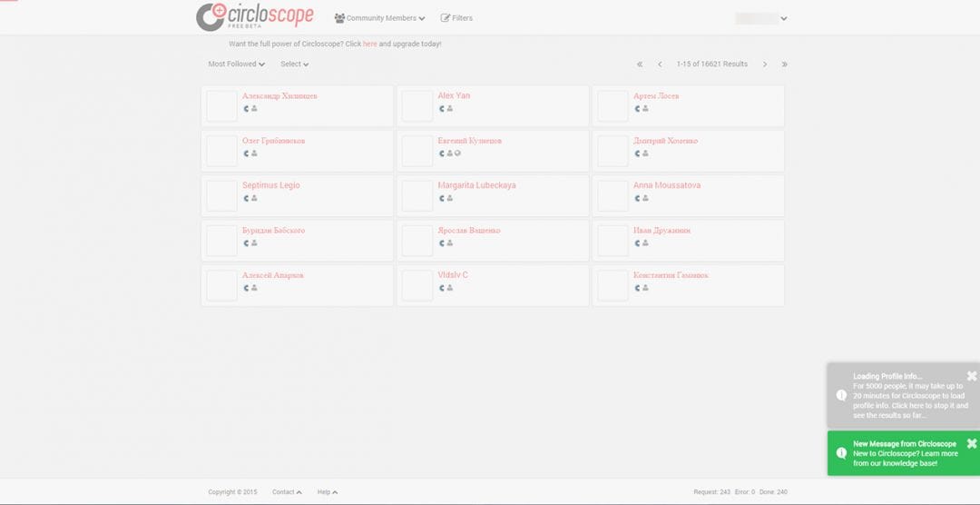Click the person icon under Дмитрий Хоменко
This screenshot has width=980, height=505.
pyautogui.click(x=645, y=153)
